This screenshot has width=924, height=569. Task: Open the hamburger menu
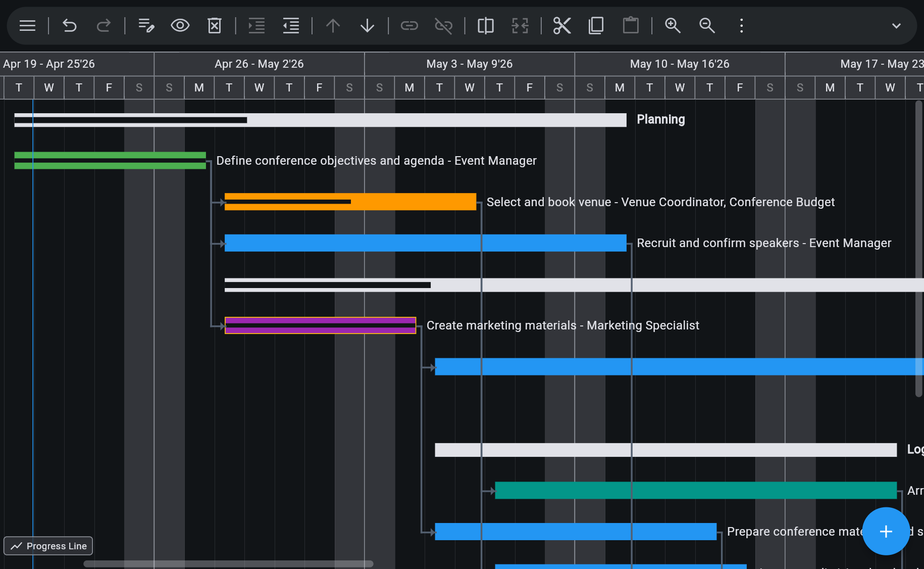coord(27,25)
